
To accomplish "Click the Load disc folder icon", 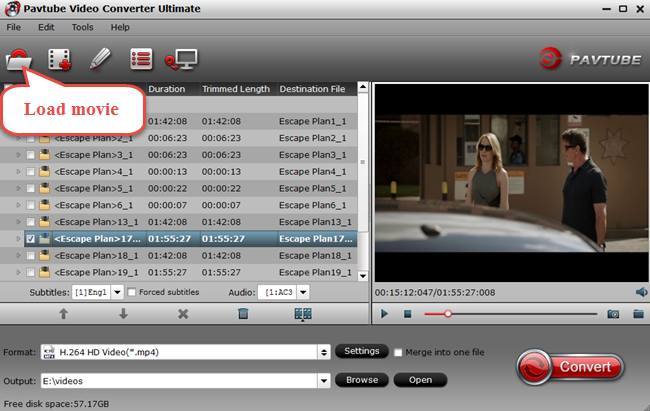I will coord(19,59).
